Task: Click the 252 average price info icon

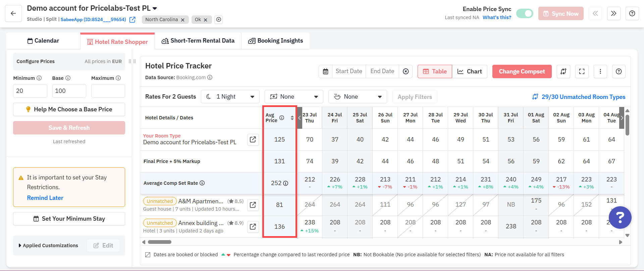Action: [x=286, y=183]
